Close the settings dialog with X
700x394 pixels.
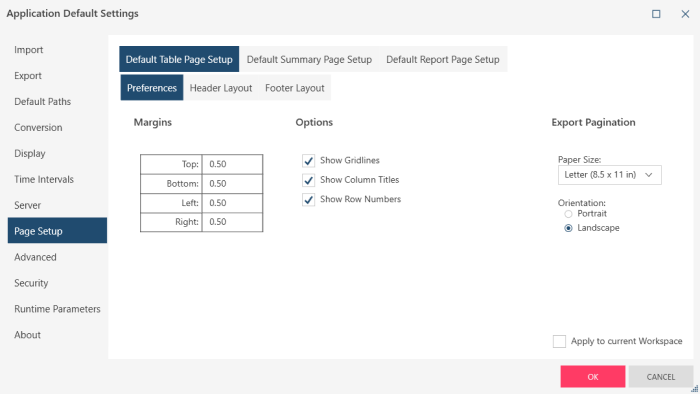(x=685, y=14)
